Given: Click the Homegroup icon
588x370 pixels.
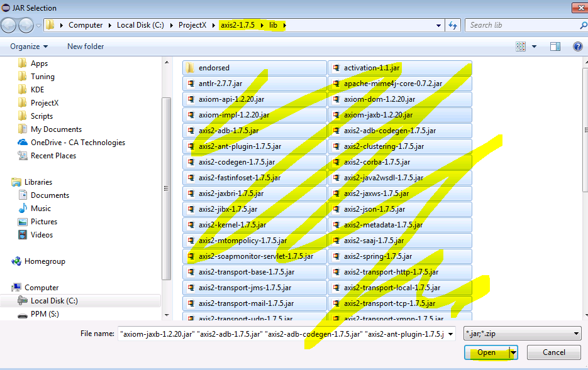Looking at the screenshot, I should [16, 261].
